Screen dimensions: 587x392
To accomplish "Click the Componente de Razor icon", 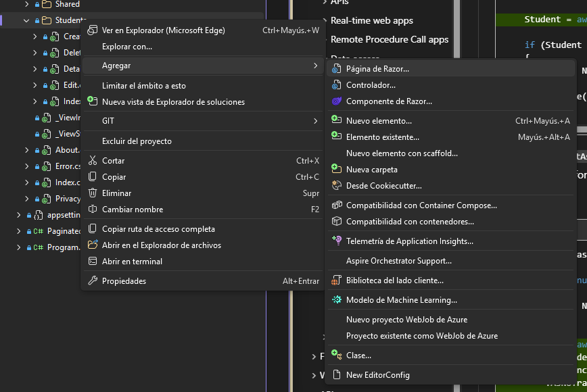I will click(337, 101).
